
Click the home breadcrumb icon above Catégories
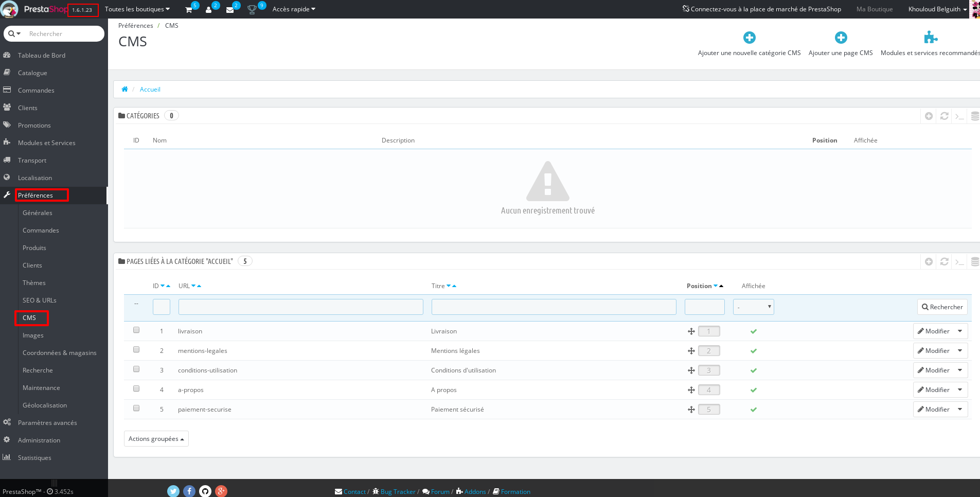(x=124, y=89)
